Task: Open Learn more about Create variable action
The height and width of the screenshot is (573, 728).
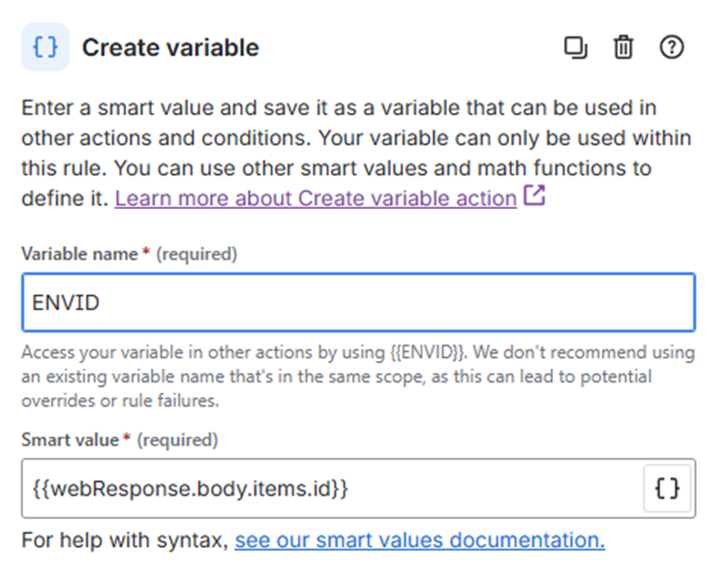Action: click(316, 198)
